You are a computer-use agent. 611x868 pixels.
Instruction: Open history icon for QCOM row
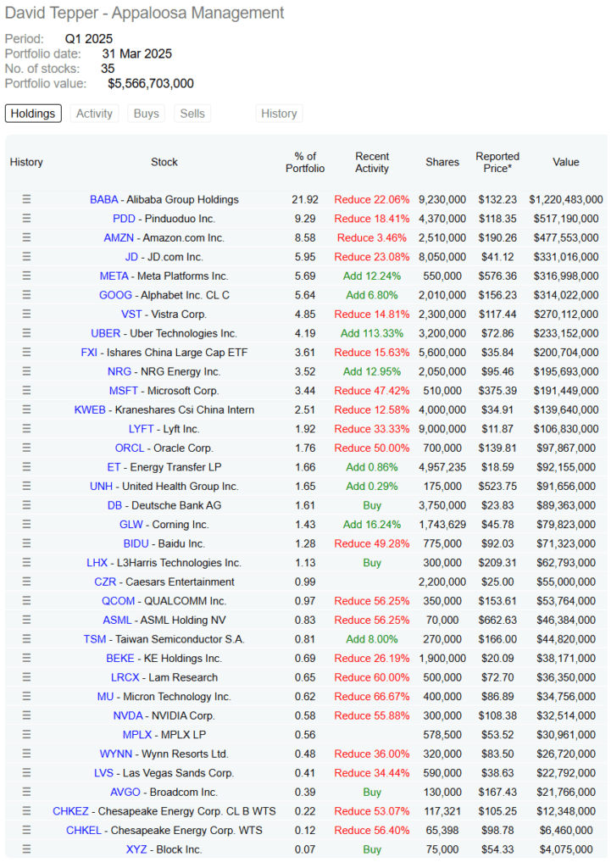tap(26, 600)
